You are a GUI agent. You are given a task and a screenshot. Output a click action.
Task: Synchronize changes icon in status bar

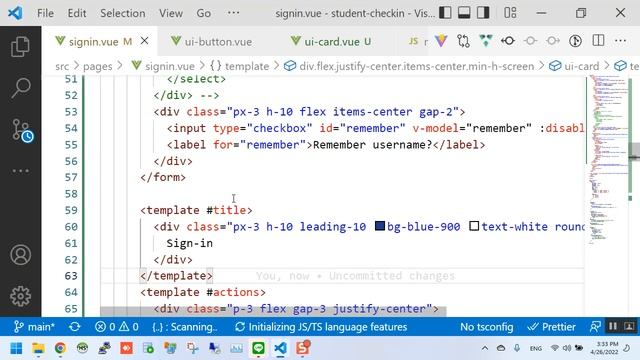tap(75, 327)
